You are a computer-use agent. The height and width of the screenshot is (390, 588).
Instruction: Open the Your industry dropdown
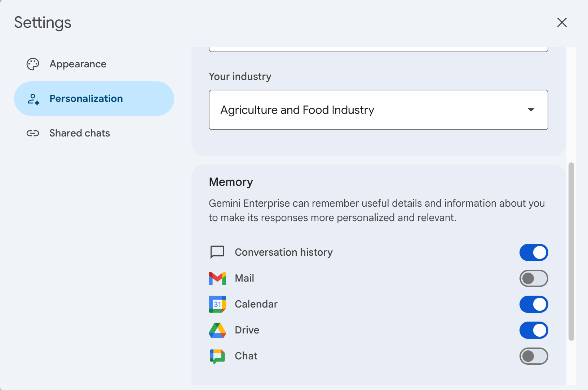[x=378, y=110]
